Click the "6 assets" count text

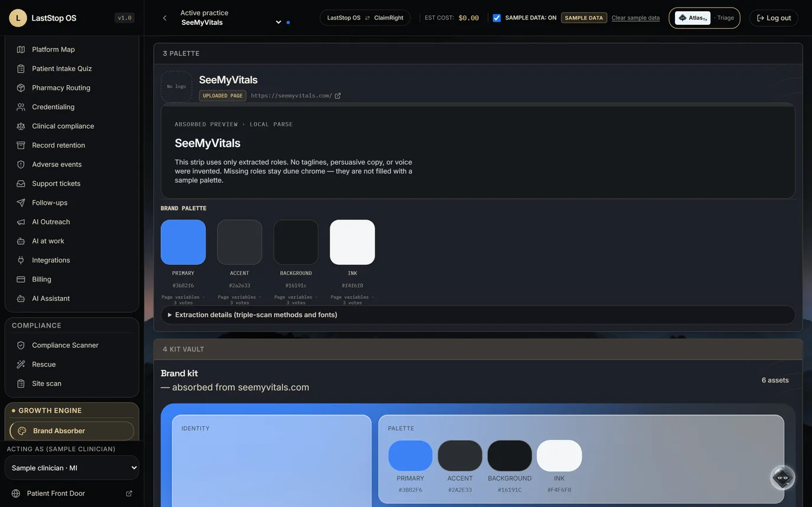pos(775,380)
